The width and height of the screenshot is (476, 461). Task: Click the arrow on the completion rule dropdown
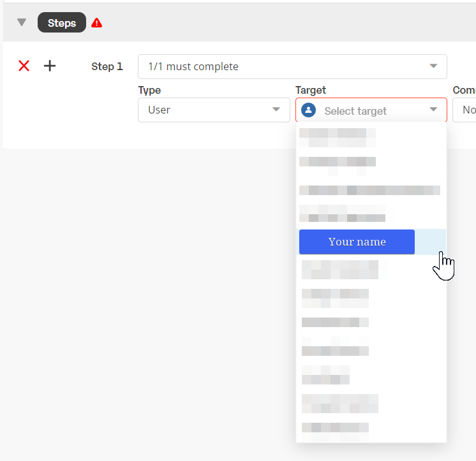pyautogui.click(x=433, y=66)
